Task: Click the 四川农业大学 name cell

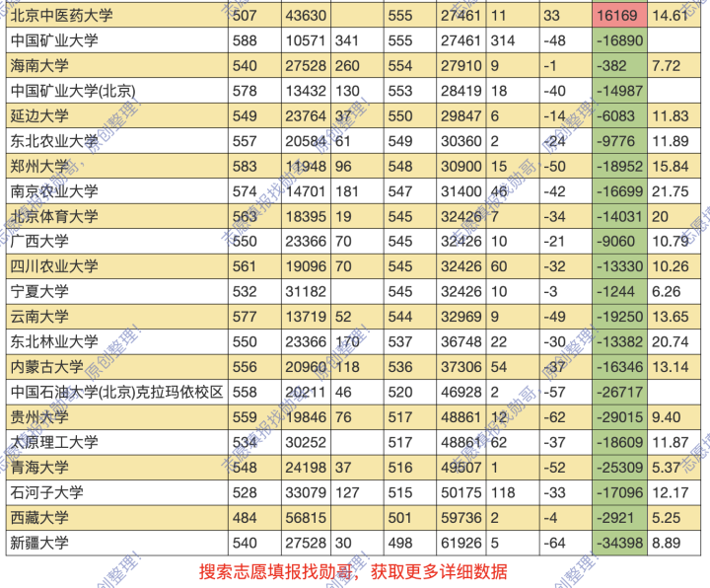Action: click(x=116, y=266)
